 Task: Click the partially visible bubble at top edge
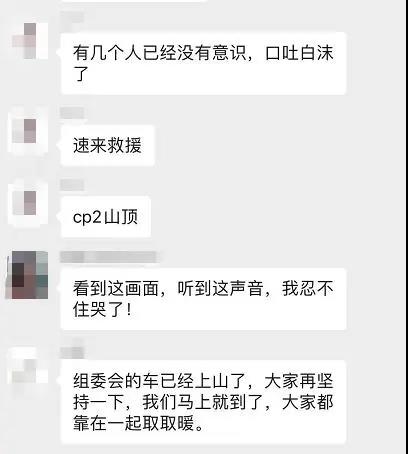click(133, 1)
